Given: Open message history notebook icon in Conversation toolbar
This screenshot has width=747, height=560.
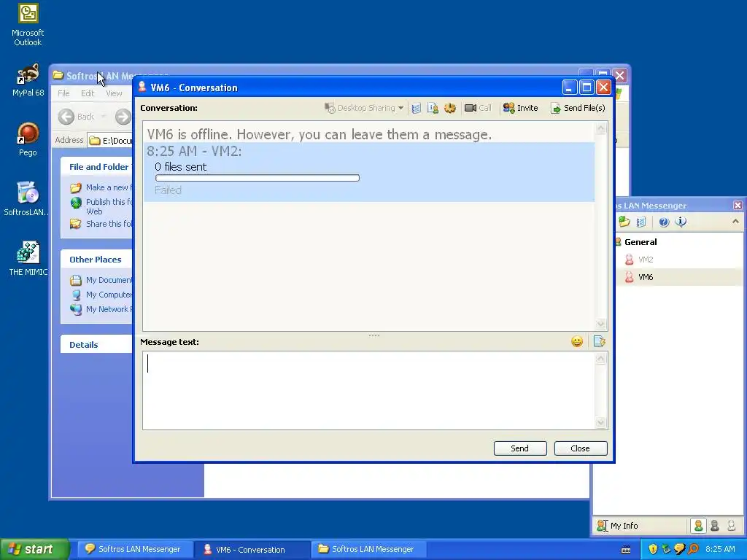Looking at the screenshot, I should coord(416,108).
